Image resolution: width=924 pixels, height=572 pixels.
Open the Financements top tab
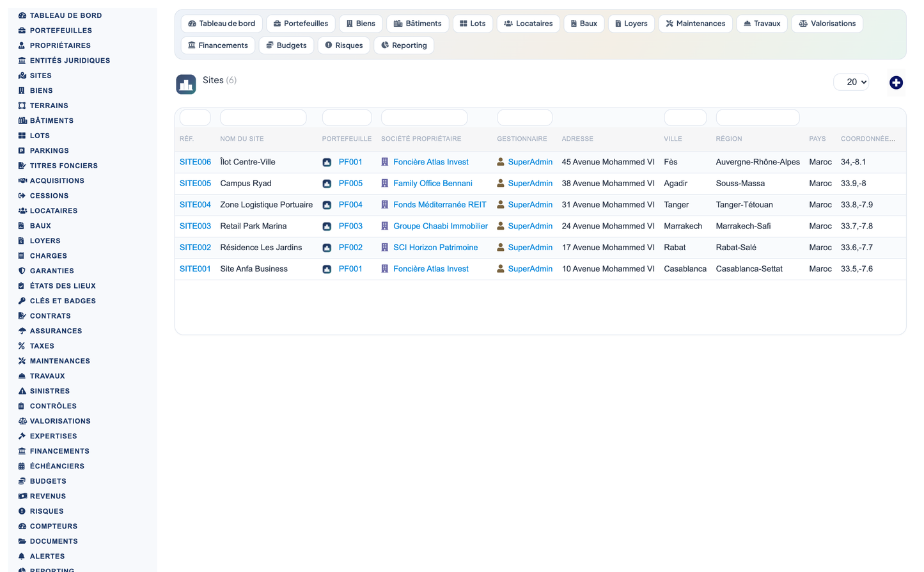218,45
